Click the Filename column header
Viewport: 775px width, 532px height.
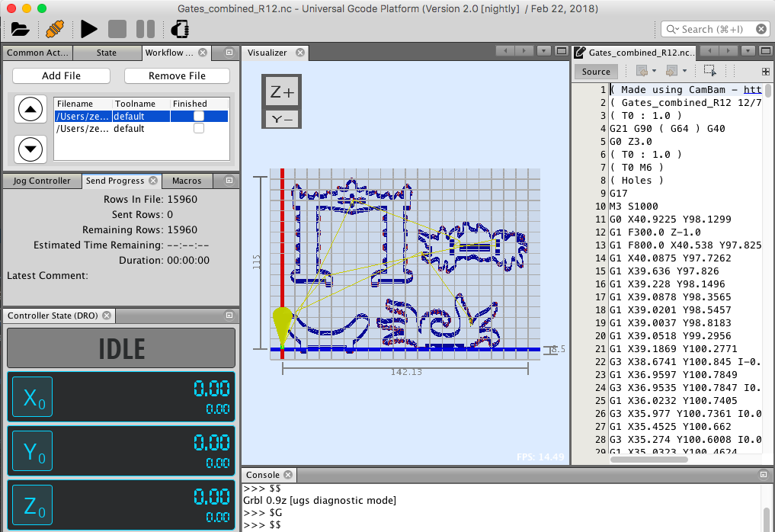coord(83,104)
